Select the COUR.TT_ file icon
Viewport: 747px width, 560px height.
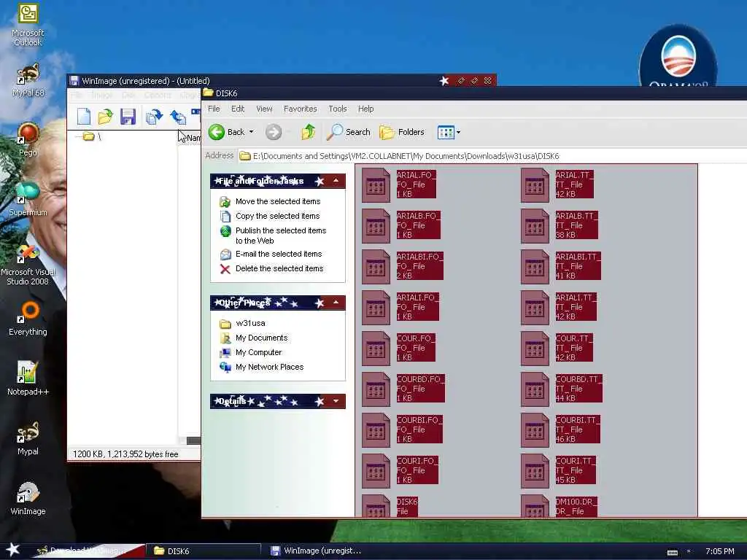click(535, 349)
